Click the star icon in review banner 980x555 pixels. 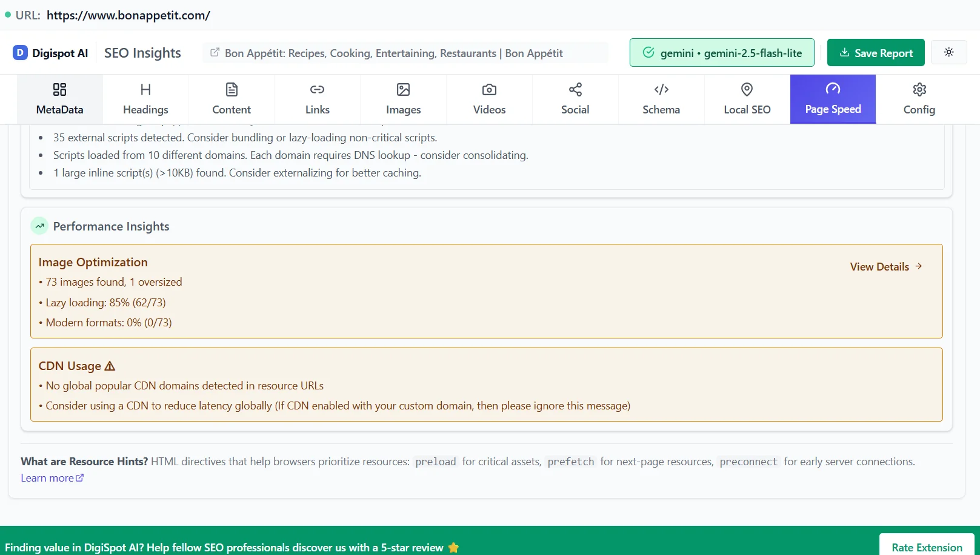453,548
